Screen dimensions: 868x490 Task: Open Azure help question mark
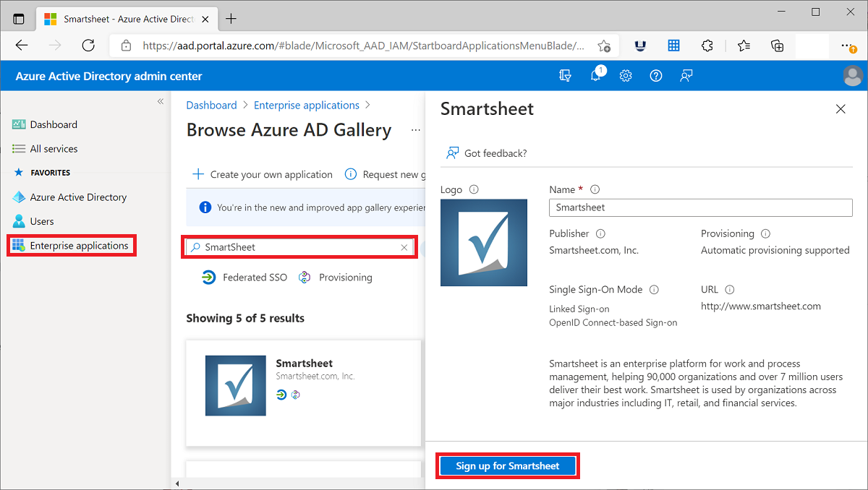click(656, 76)
